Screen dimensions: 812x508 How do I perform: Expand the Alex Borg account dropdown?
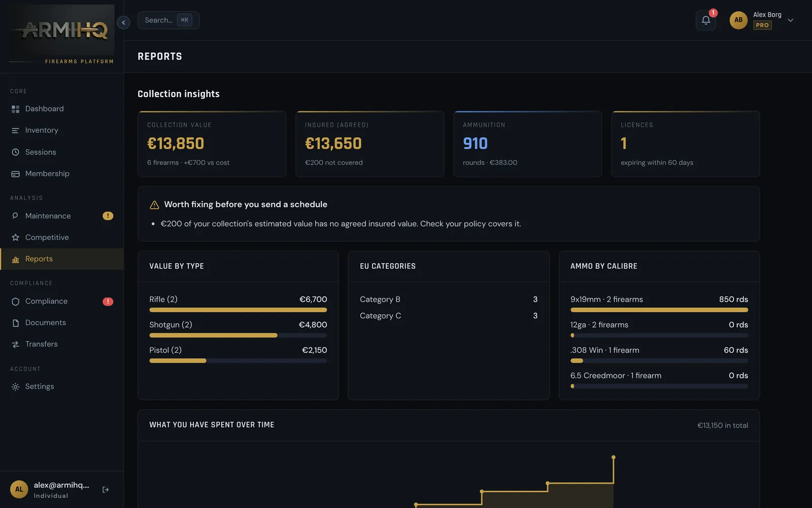[790, 20]
